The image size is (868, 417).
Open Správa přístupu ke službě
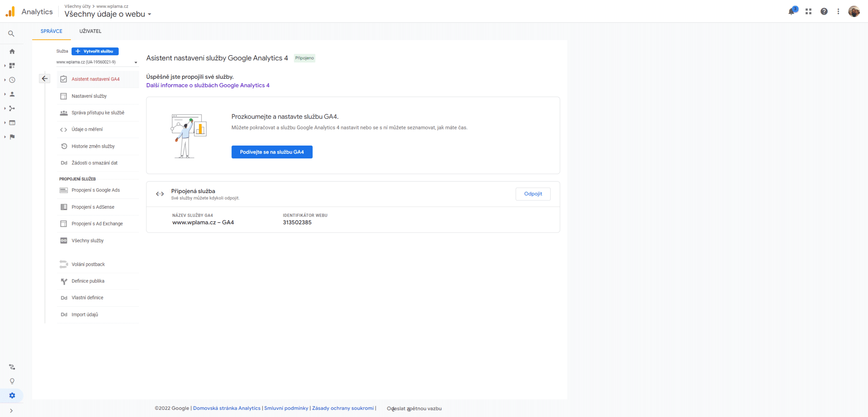point(98,113)
